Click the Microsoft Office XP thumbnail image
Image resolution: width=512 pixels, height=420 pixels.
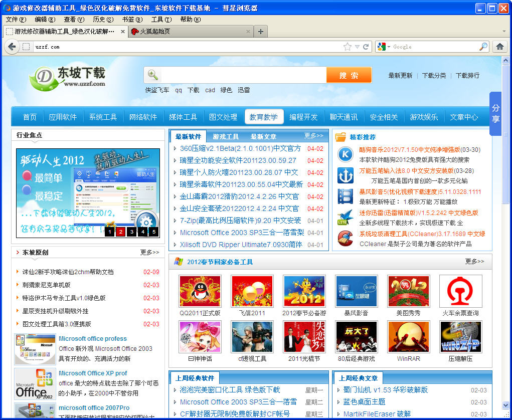click(35, 384)
